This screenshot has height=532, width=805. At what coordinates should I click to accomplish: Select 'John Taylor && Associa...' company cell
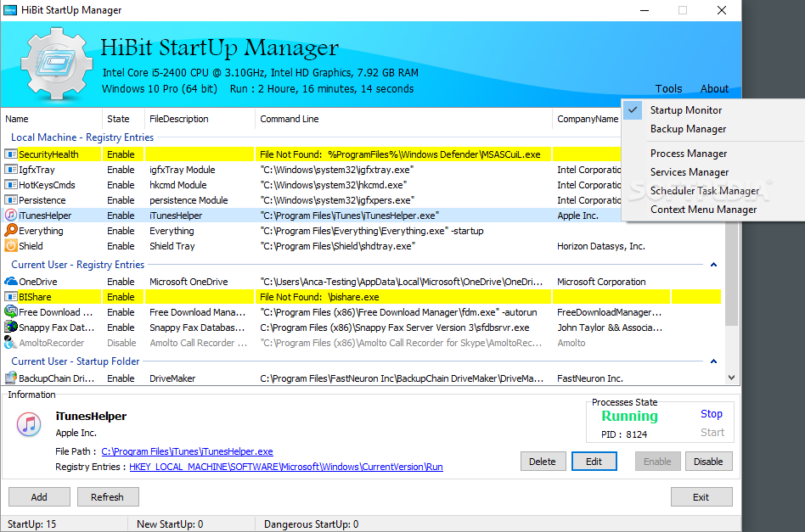tap(610, 328)
